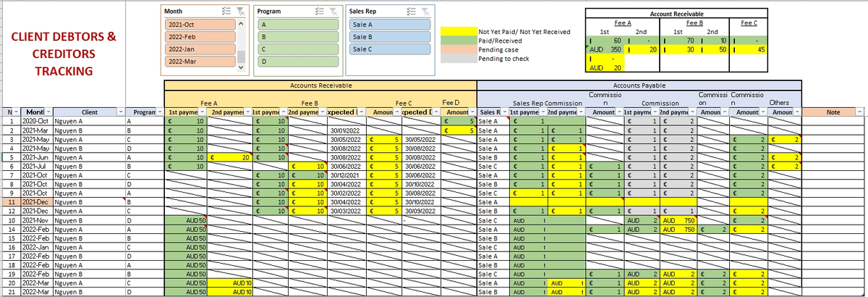Select the Accounts Payable header cell
This screenshot has width=868, height=297.
639,85
